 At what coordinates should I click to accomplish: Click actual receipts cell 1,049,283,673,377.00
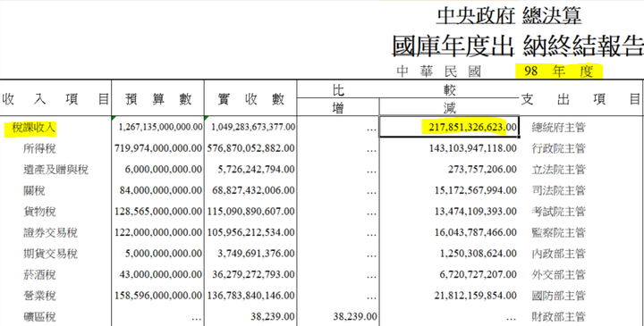click(x=253, y=127)
